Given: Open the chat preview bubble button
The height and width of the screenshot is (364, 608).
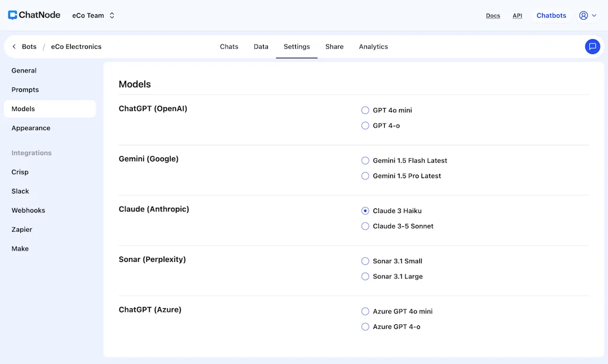Looking at the screenshot, I should pyautogui.click(x=592, y=46).
